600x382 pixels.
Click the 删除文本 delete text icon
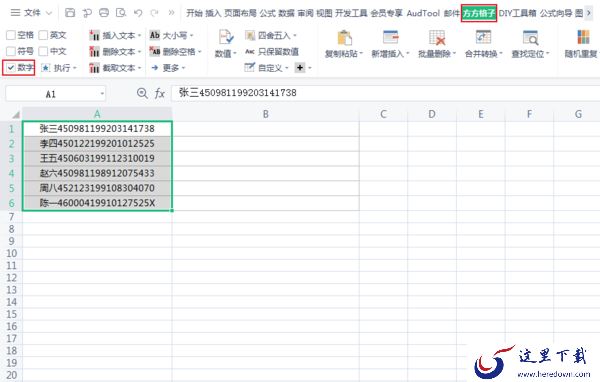tap(94, 51)
